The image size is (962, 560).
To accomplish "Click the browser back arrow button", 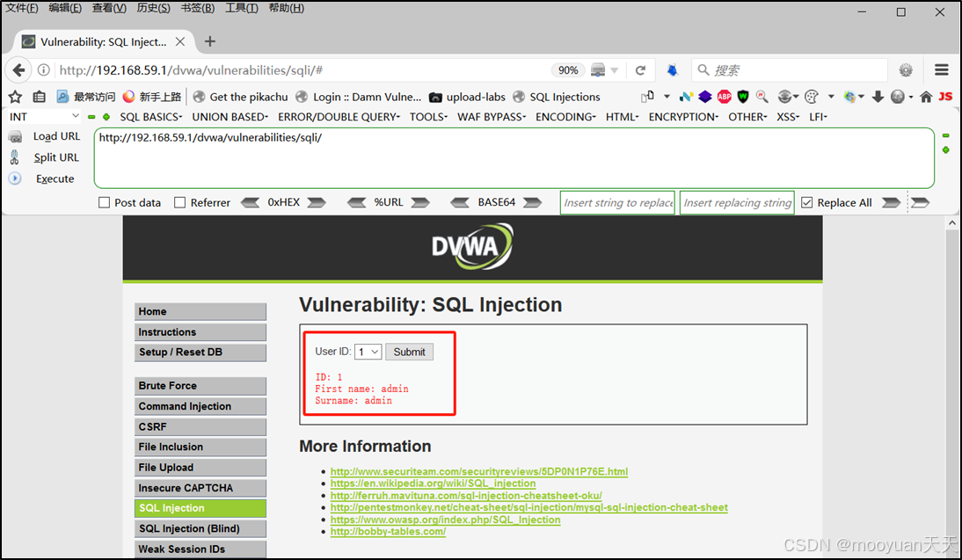I will point(18,70).
